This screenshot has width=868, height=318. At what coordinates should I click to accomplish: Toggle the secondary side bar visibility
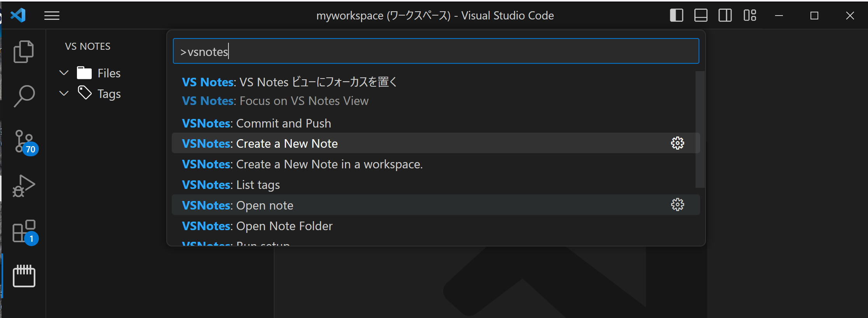725,16
